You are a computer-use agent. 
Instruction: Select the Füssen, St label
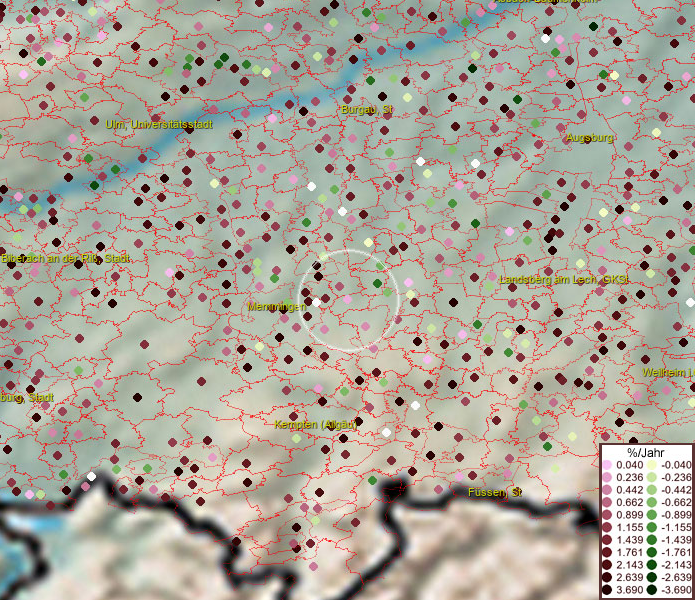tap(495, 492)
